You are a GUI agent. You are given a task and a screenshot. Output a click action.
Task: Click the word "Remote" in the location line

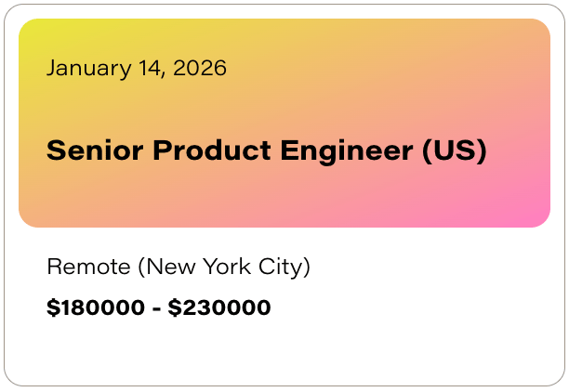88,268
